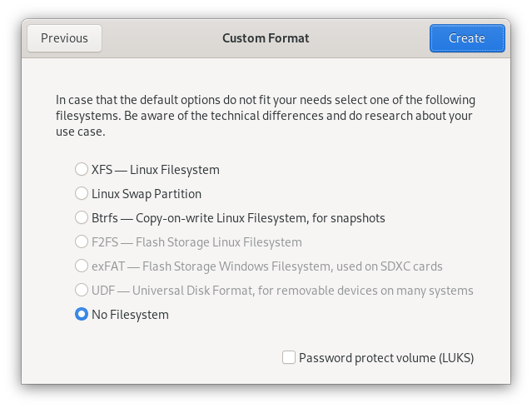Image resolution: width=532 pixels, height=408 pixels.
Task: Click the filesystem description paragraph text
Action: coord(265,116)
